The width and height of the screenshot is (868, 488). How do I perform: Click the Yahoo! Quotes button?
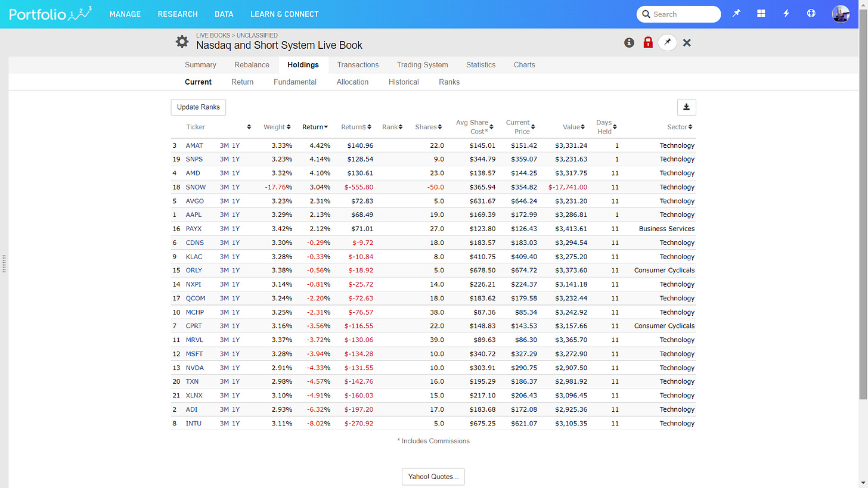(433, 477)
